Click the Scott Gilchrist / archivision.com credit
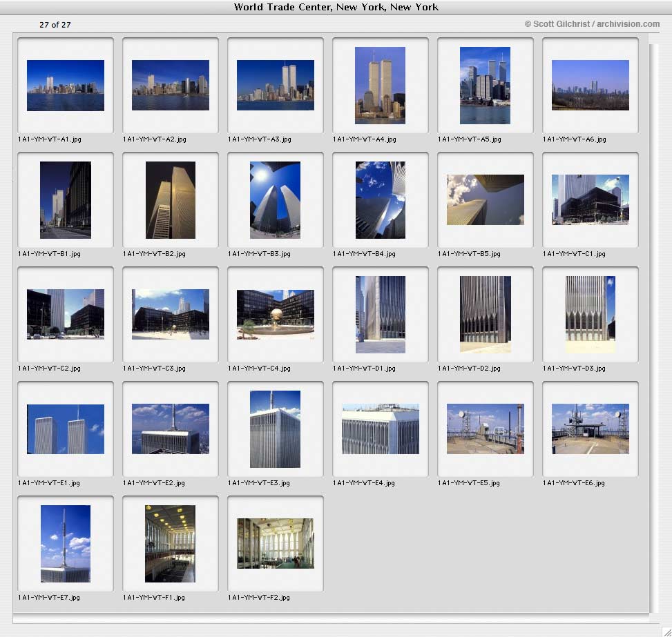This screenshot has height=637, width=672. tap(593, 24)
